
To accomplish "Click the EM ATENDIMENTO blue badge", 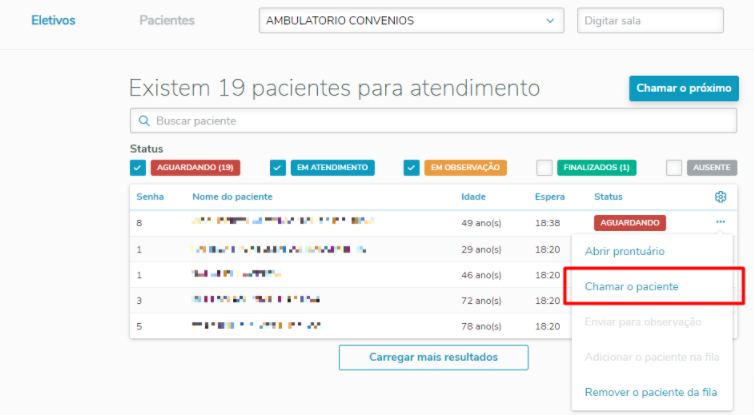I will [x=332, y=168].
